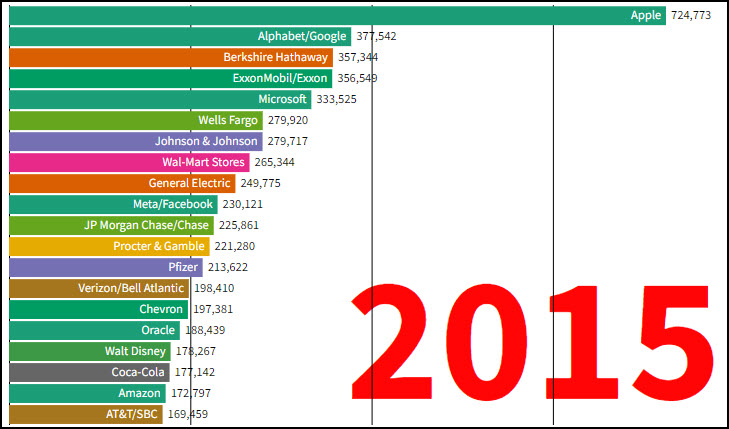Select the Apple value 724,773

click(x=691, y=15)
